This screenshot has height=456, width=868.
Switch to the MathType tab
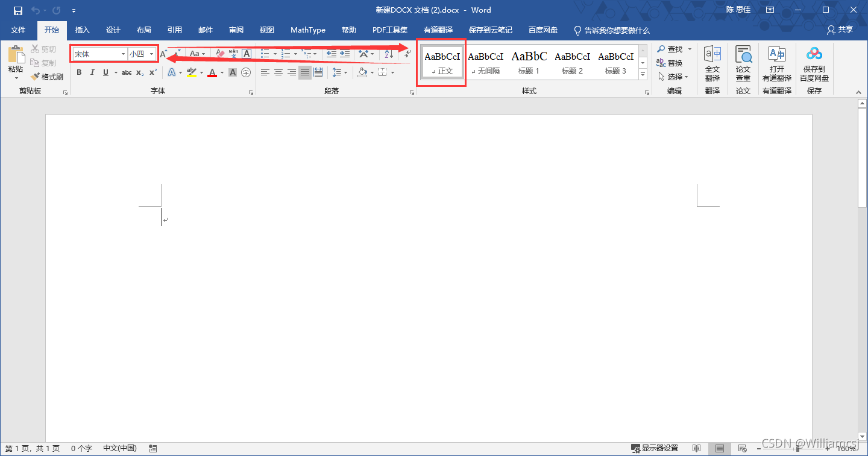[308, 30]
